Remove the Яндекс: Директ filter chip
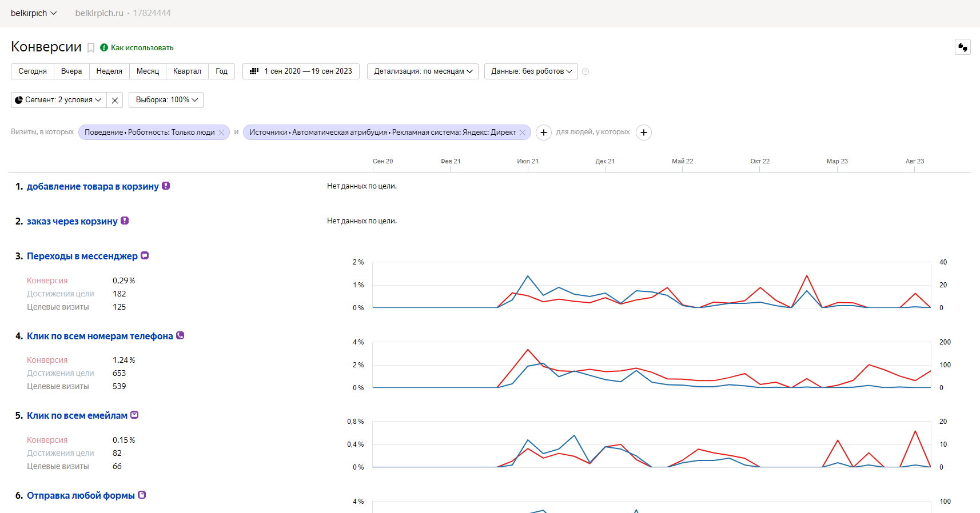The image size is (980, 513). pos(523,133)
